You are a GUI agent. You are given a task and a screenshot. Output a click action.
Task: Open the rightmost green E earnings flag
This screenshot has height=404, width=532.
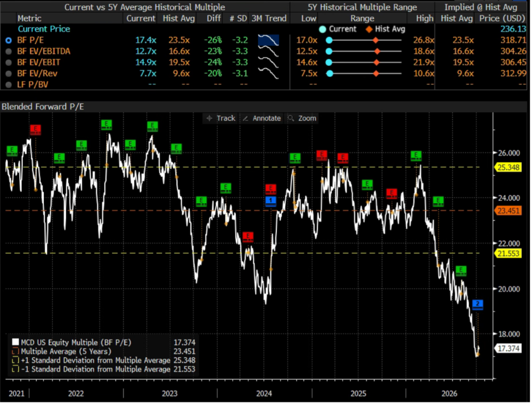(x=461, y=271)
